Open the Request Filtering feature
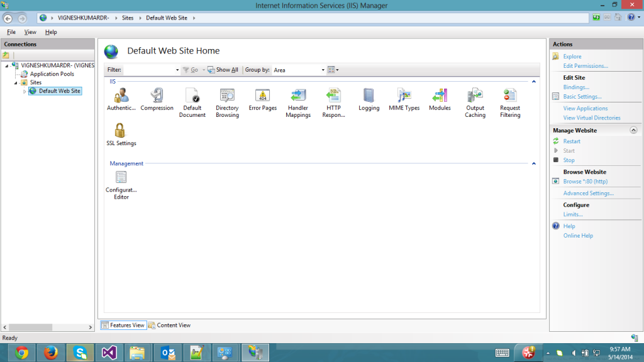This screenshot has width=644, height=362. [510, 96]
